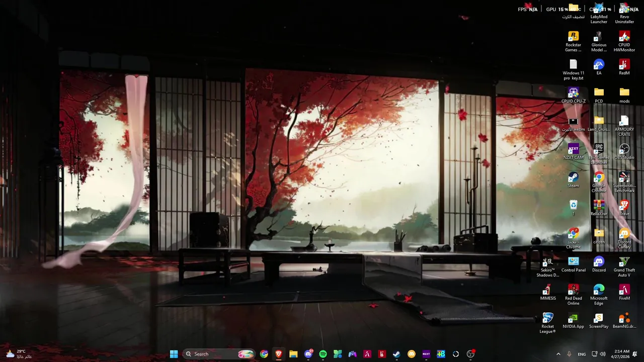Screen dimensions: 644x362
Task: Select the Microsoft Edge desktop shortcut
Action: click(599, 295)
